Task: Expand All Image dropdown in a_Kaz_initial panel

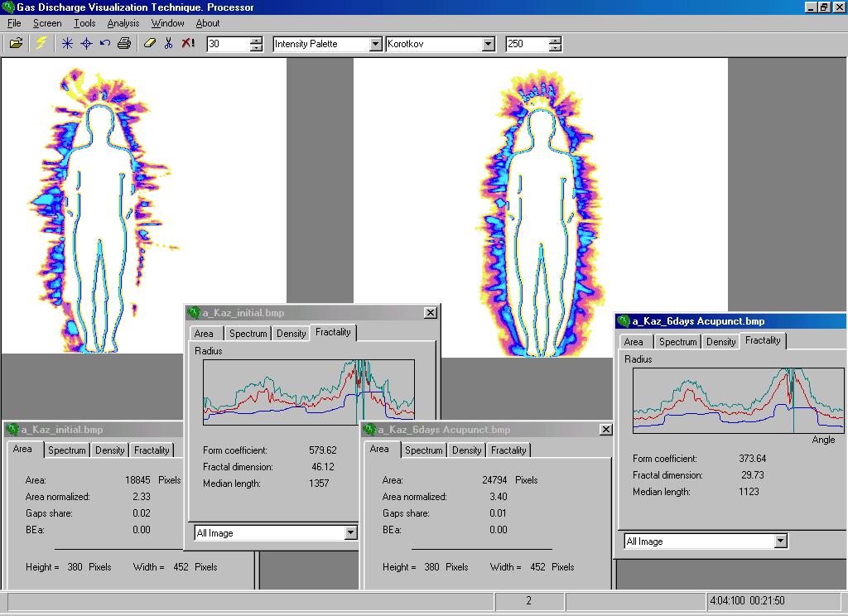Action: pos(350,532)
